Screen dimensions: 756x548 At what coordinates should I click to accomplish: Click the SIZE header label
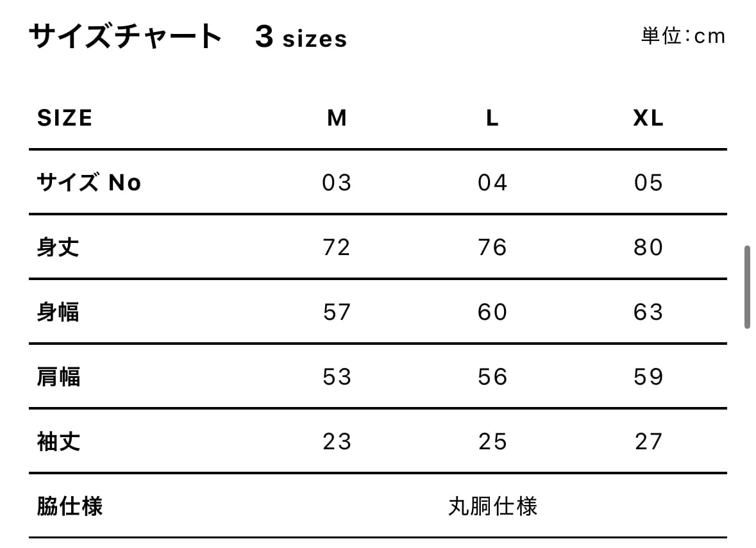click(65, 118)
